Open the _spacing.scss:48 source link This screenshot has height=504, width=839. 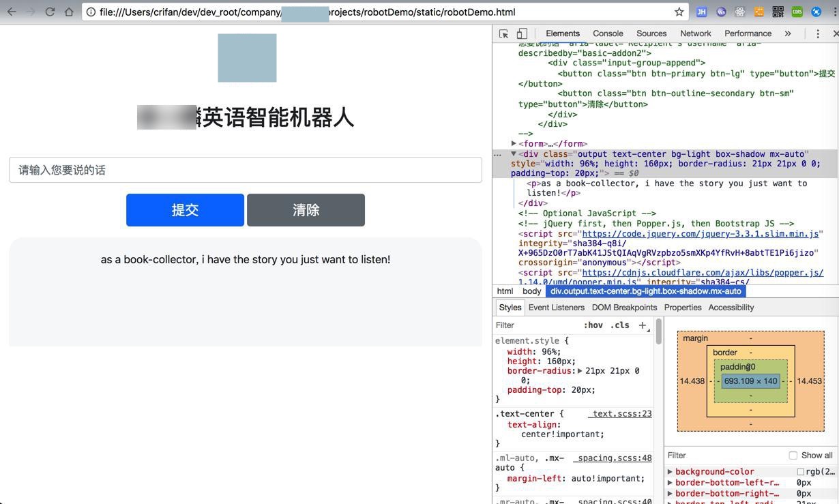click(612, 458)
